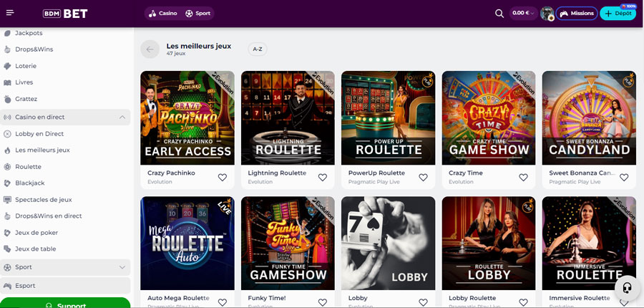Open the 0.00 € balance dropdown
The width and height of the screenshot is (644, 308).
point(524,13)
